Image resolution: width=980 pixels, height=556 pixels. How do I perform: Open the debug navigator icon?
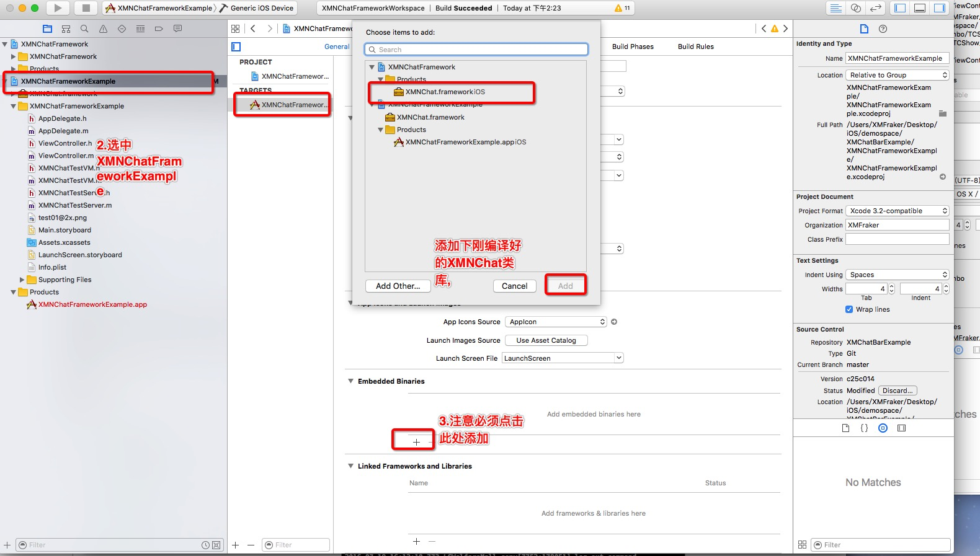coord(140,29)
